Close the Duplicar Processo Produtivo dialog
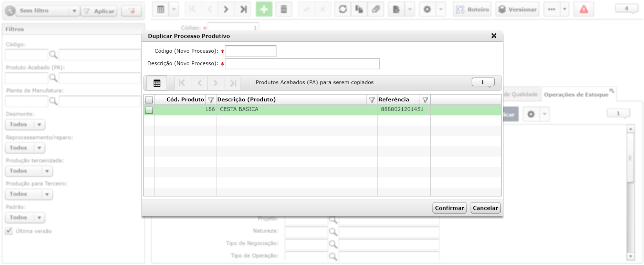644x265 pixels. click(x=494, y=36)
